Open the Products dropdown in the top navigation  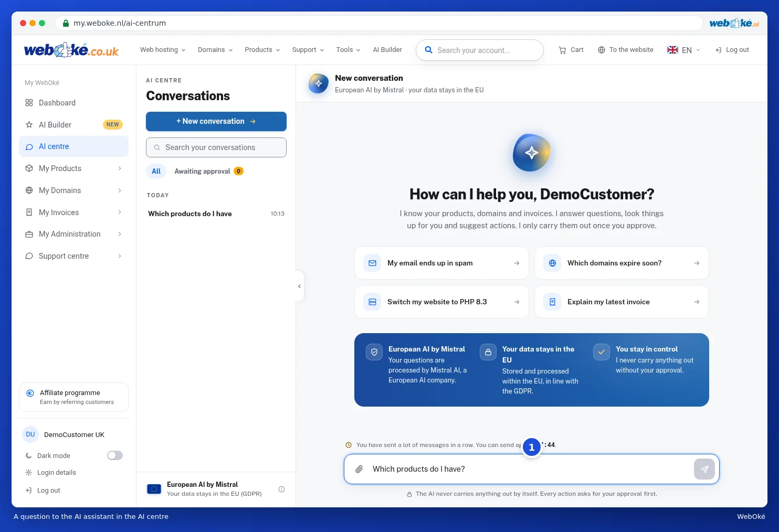(262, 50)
